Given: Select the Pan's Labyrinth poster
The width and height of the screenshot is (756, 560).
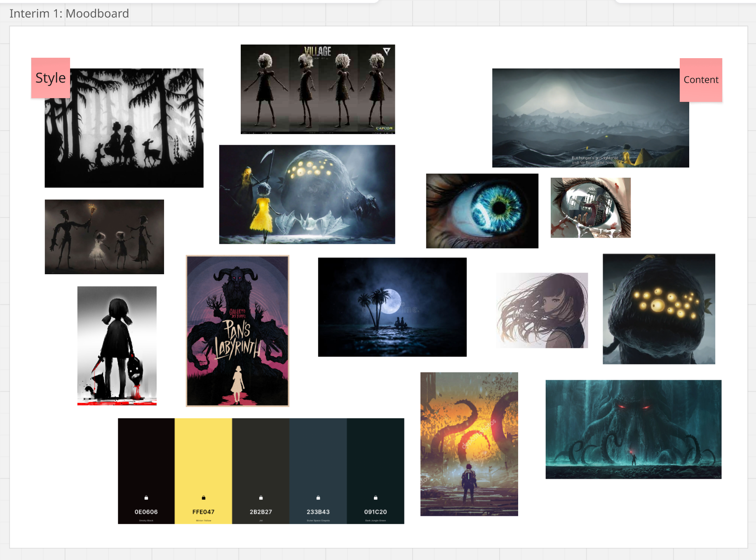Looking at the screenshot, I should pyautogui.click(x=237, y=331).
